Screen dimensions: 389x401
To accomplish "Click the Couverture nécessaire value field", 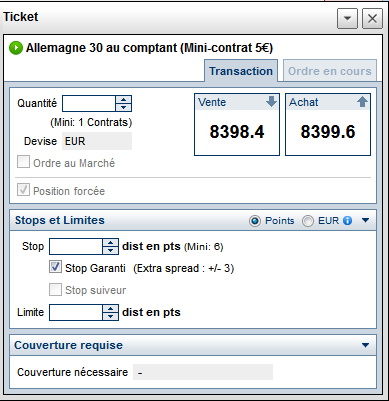I will (x=203, y=372).
